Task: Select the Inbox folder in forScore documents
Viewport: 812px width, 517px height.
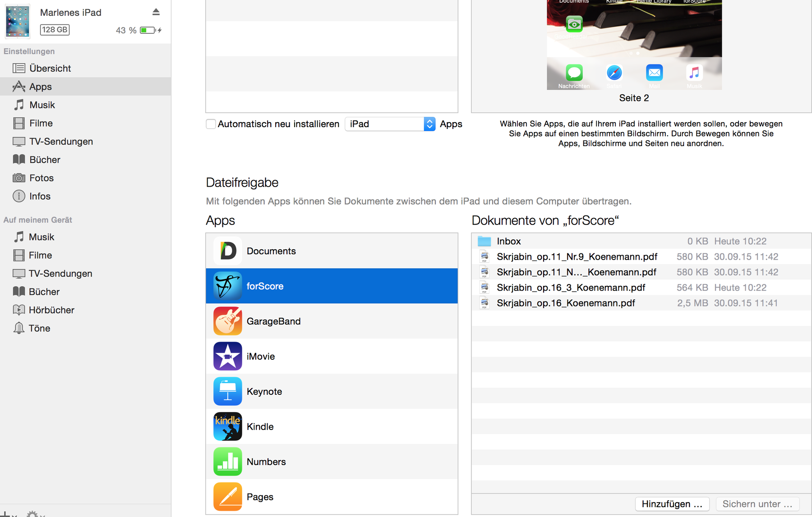Action: coord(641,241)
